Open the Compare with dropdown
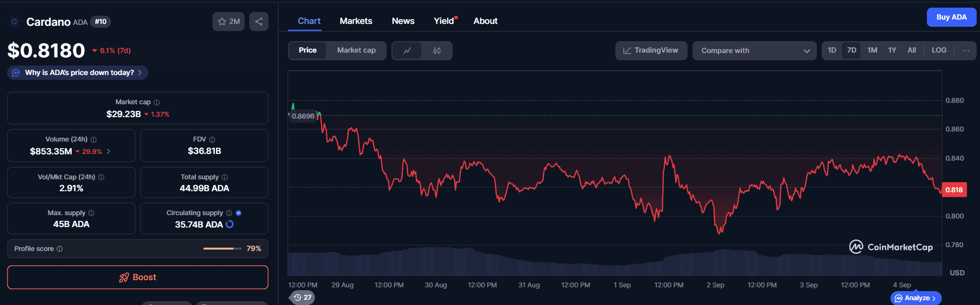This screenshot has height=305, width=980. pyautogui.click(x=755, y=51)
